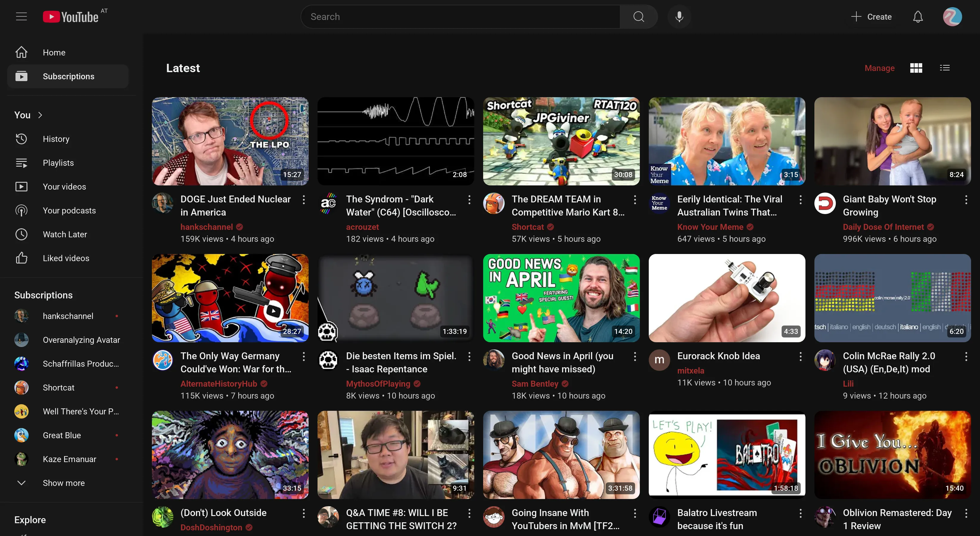The height and width of the screenshot is (536, 980).
Task: Click mitxela channel avatar
Action: coord(659,360)
